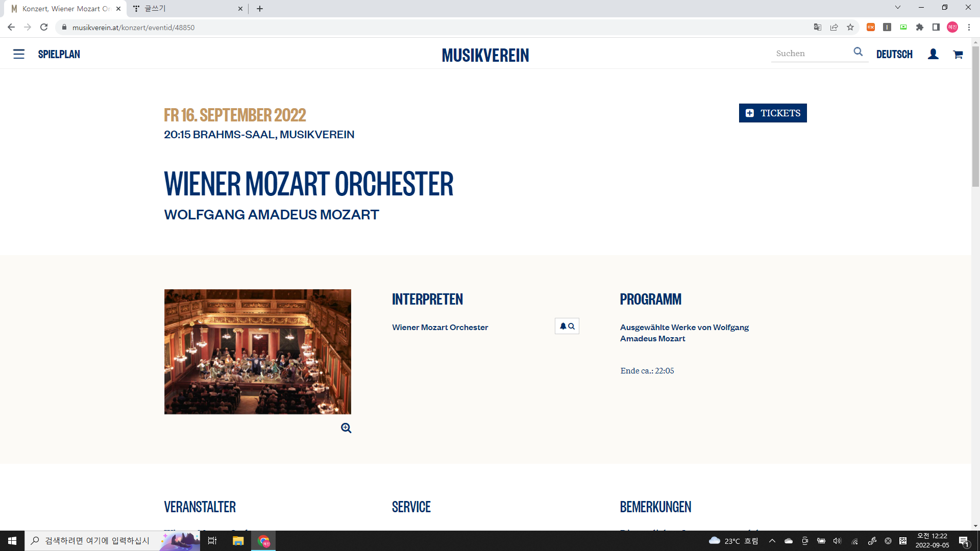
Task: Open the green extension icon
Action: pyautogui.click(x=903, y=28)
